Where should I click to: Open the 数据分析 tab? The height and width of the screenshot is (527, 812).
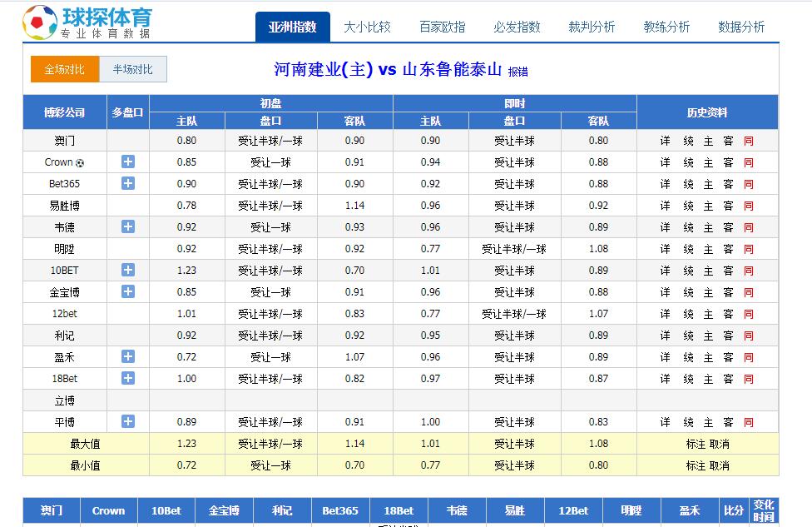coord(741,27)
